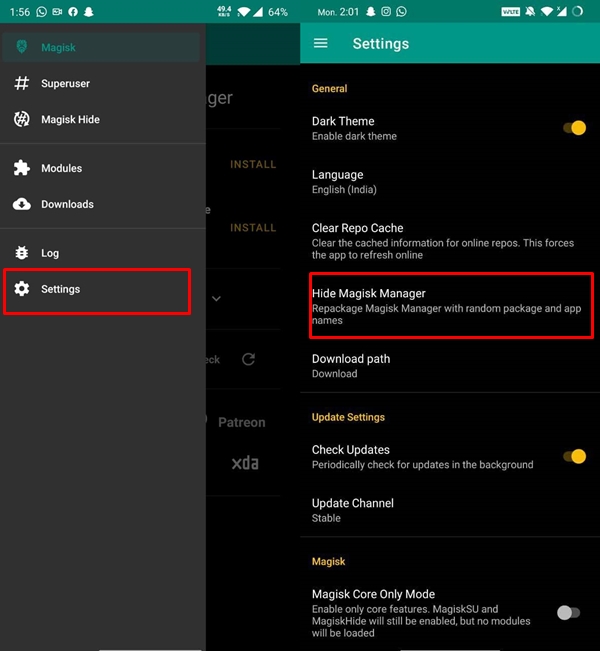600x651 pixels.
Task: Tap cellular signal icon in left status bar
Action: pyautogui.click(x=258, y=12)
